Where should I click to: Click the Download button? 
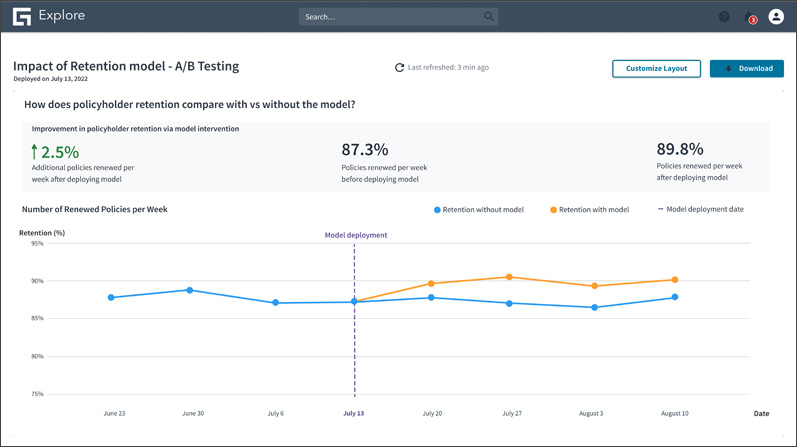click(x=746, y=68)
